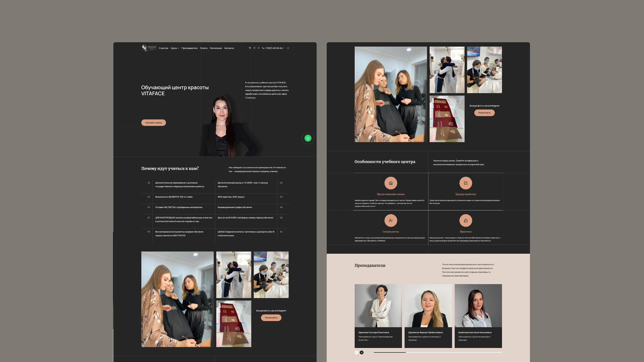Click the Смотреть курсы button
The width and height of the screenshot is (644, 362).
click(153, 123)
